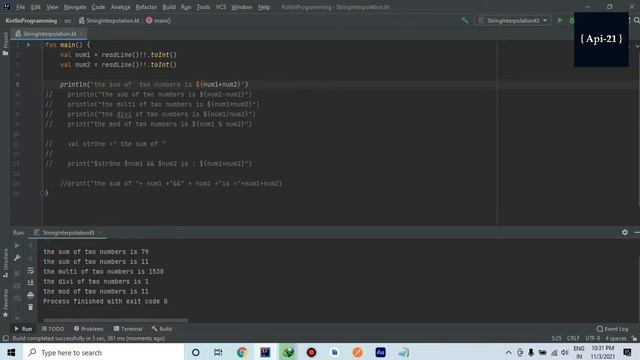Switch to the Problems tool window tab

point(89,329)
